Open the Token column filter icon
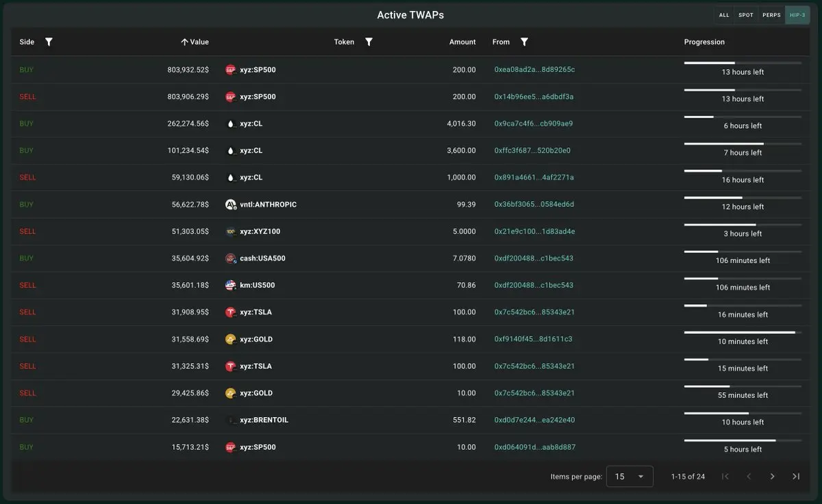The image size is (822, 504). tap(369, 42)
